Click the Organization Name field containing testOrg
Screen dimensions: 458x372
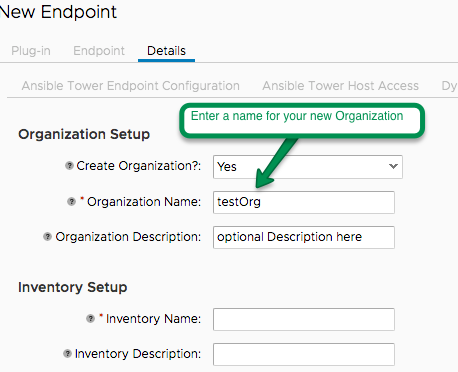click(304, 202)
